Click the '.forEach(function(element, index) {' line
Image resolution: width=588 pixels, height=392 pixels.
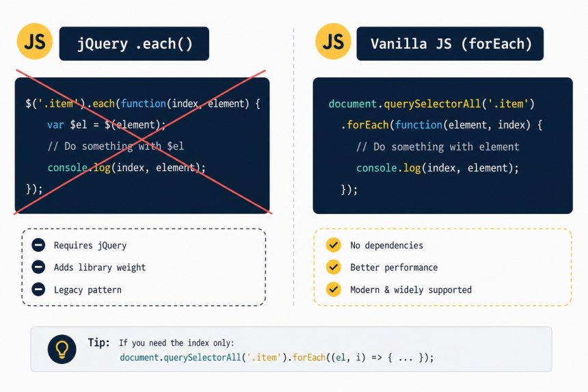[442, 125]
